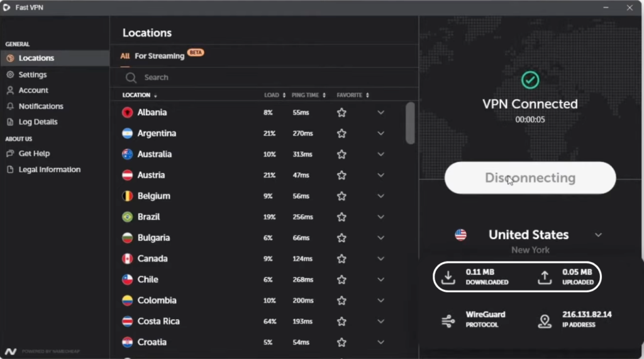
Task: Click the Fast VPN app logo
Action: [6, 8]
